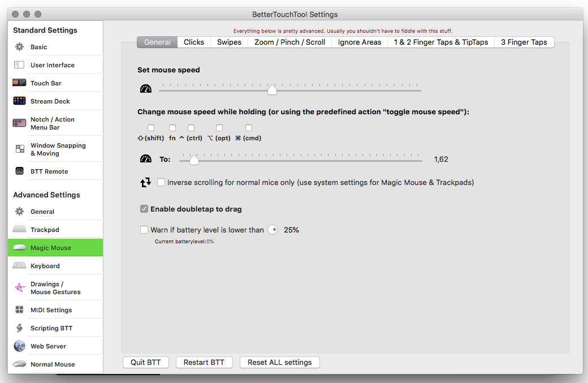Image resolution: width=588 pixels, height=383 pixels.
Task: Click the speedometer icon beside Set mouse speed slider
Action: [145, 88]
